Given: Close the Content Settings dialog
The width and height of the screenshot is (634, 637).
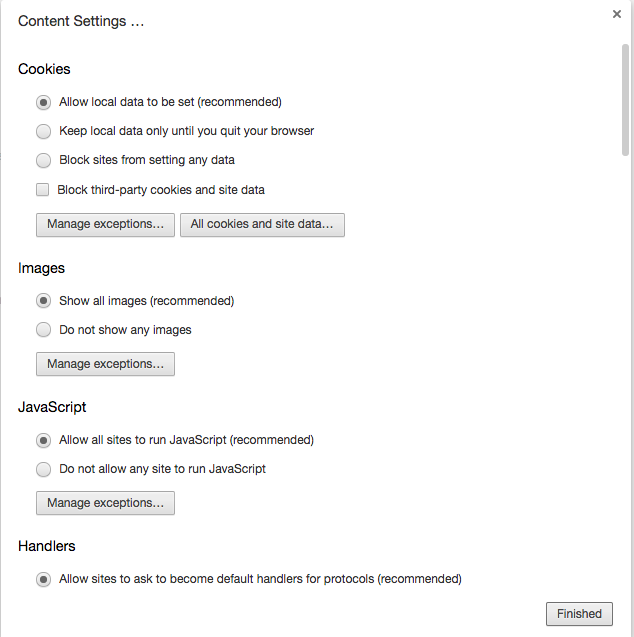Looking at the screenshot, I should (617, 14).
